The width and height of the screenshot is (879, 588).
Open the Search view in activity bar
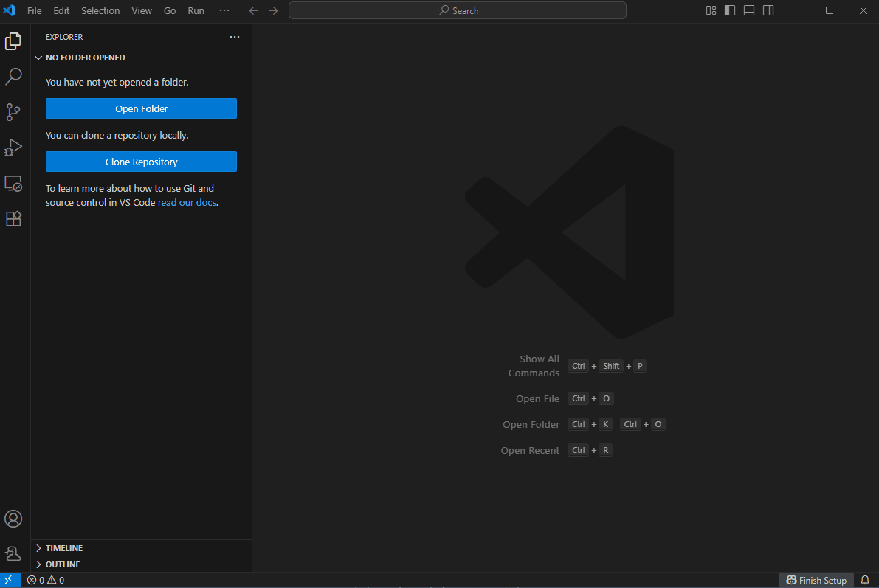(x=13, y=76)
